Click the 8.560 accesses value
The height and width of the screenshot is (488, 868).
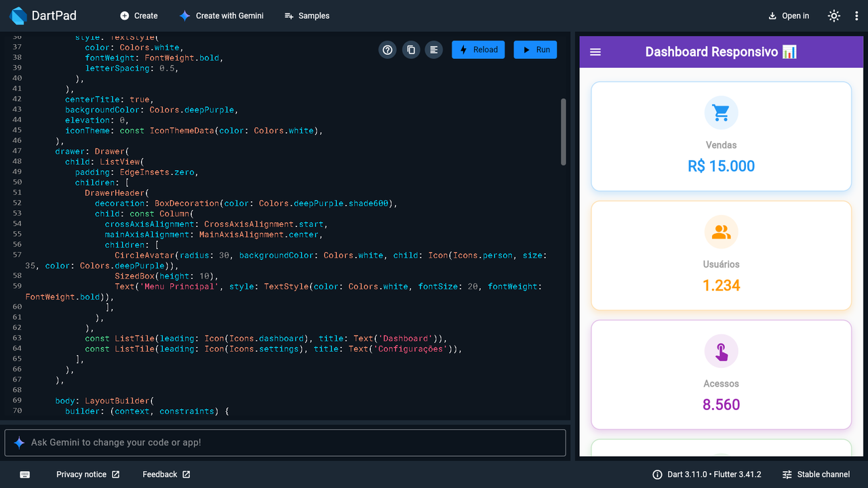tap(721, 405)
